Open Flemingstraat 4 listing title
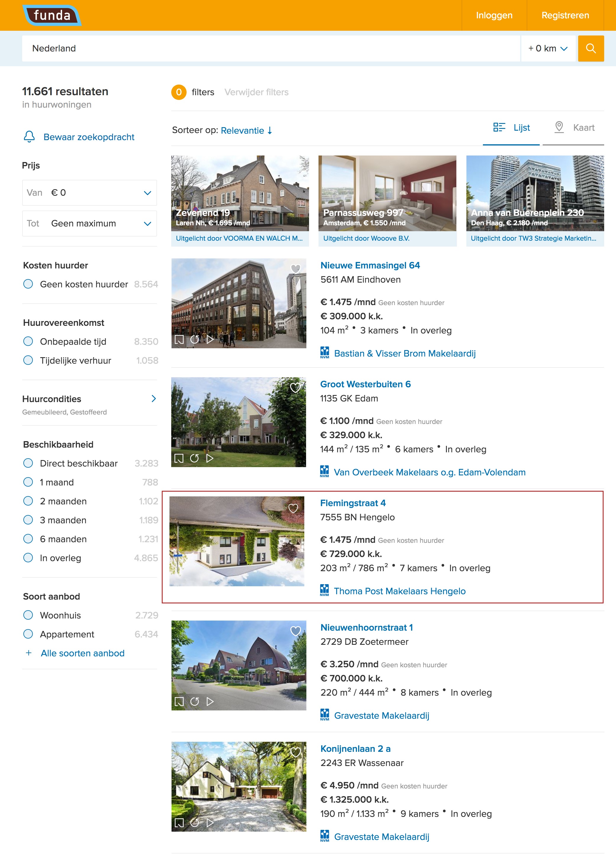The height and width of the screenshot is (855, 616). [353, 503]
